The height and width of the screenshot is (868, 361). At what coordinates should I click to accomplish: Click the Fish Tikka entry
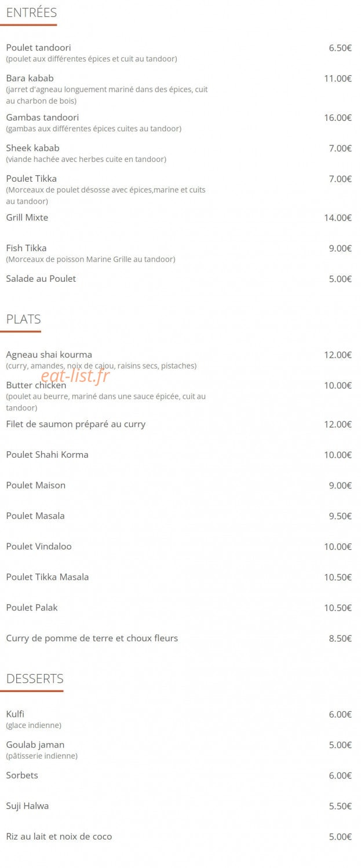click(26, 248)
